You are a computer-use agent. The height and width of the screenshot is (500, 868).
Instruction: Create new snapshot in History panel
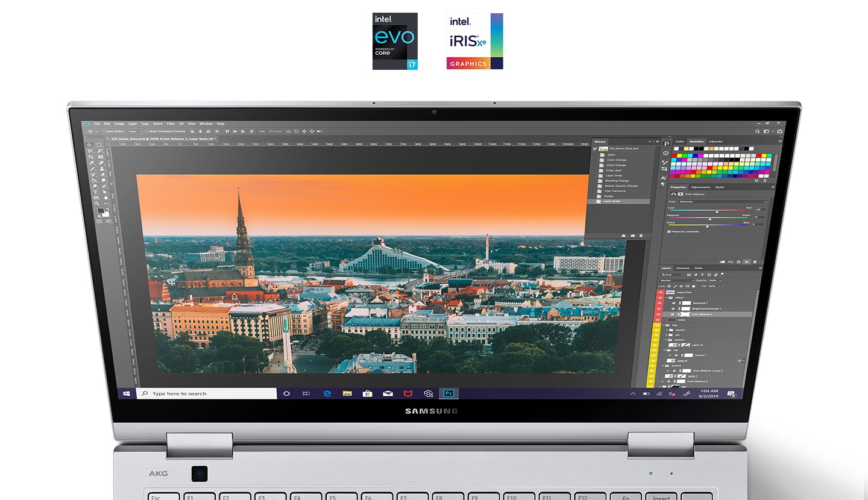tap(632, 236)
